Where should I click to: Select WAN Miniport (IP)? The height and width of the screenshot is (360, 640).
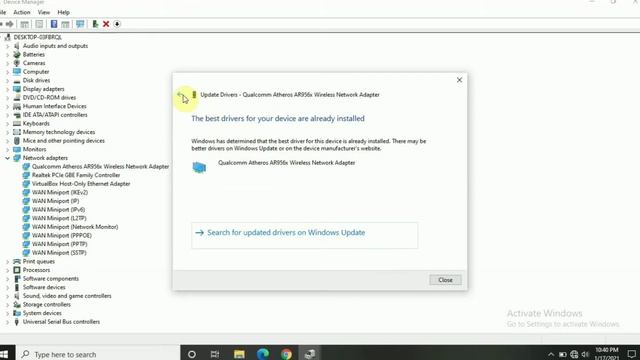[56, 201]
